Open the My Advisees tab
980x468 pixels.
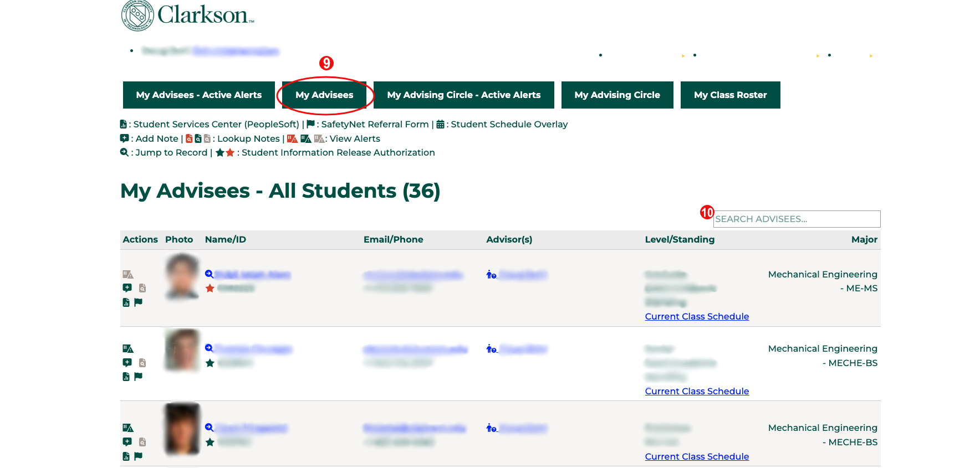324,95
